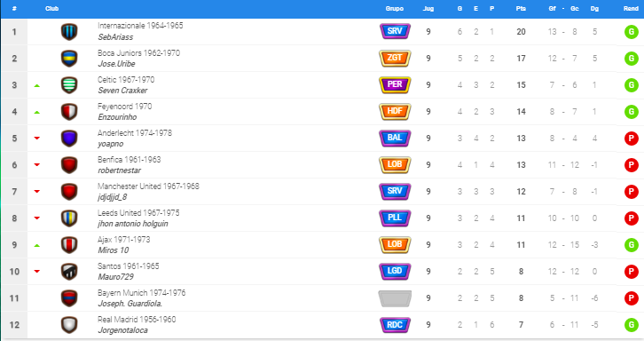Click the BAL group badge
Image resolution: width=644 pixels, height=341 pixels.
point(395,138)
